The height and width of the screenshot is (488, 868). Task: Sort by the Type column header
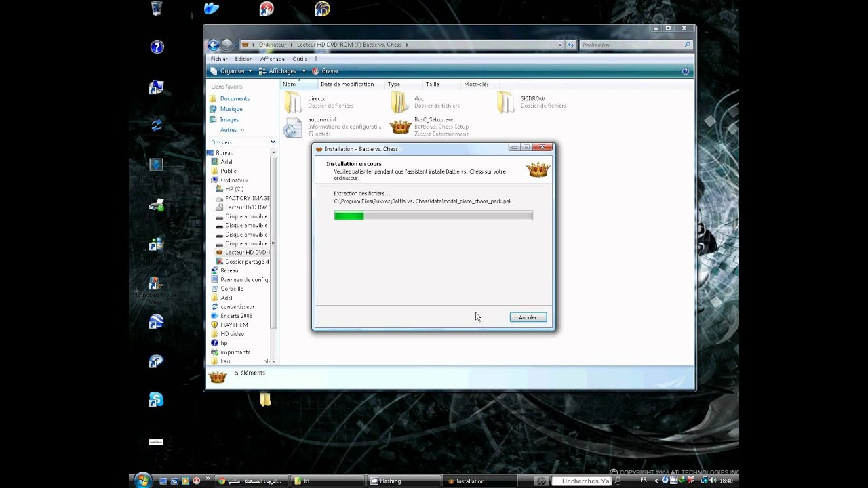pyautogui.click(x=403, y=84)
